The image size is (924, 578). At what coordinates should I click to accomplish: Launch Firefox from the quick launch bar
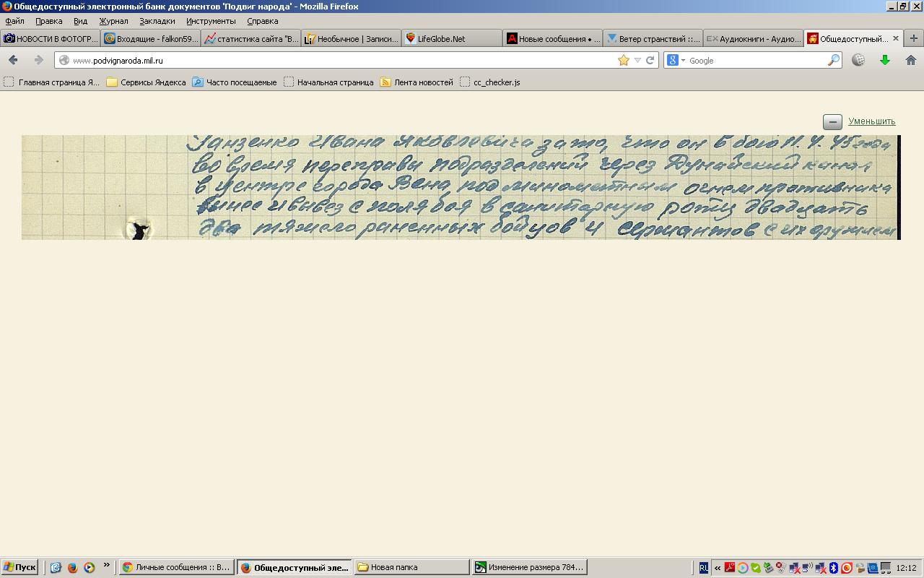[x=72, y=568]
